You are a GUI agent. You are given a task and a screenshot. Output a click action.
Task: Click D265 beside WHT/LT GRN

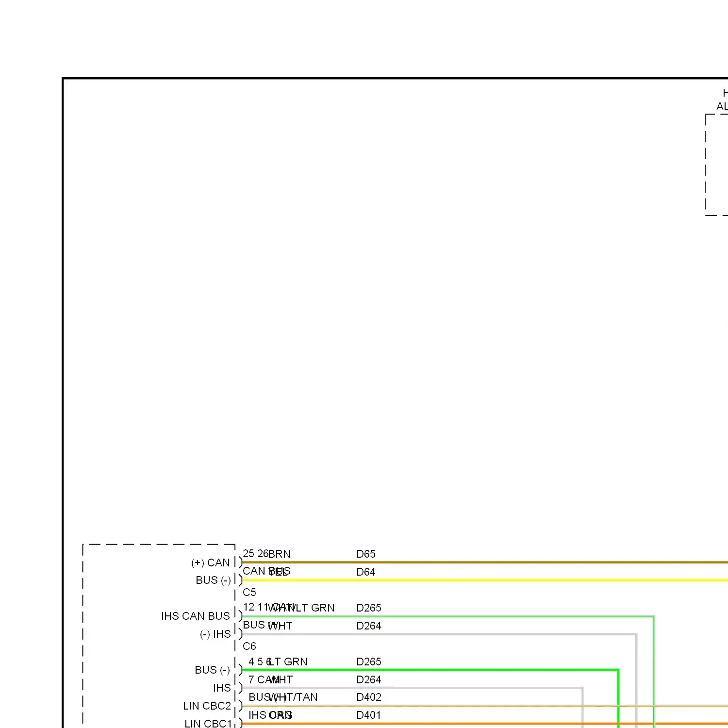(368, 608)
